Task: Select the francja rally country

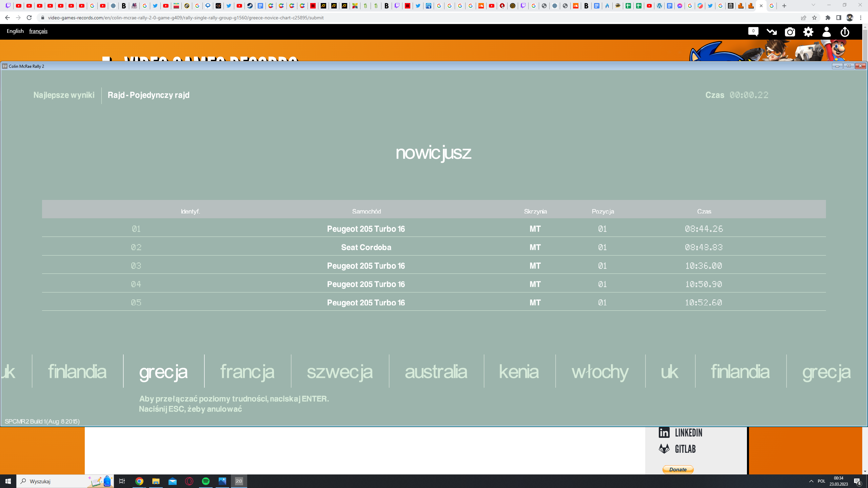Action: (247, 371)
